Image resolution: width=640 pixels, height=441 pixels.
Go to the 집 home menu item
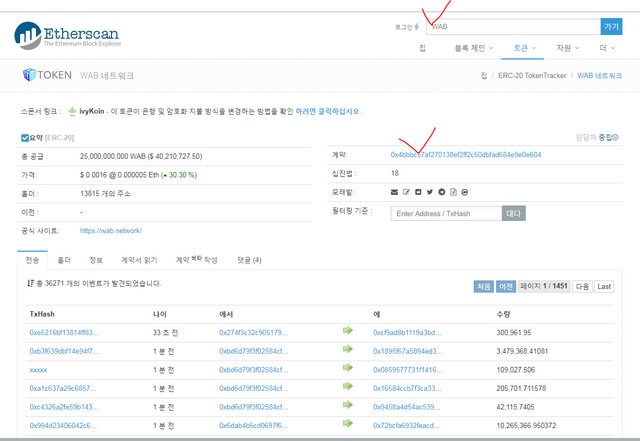pos(422,48)
